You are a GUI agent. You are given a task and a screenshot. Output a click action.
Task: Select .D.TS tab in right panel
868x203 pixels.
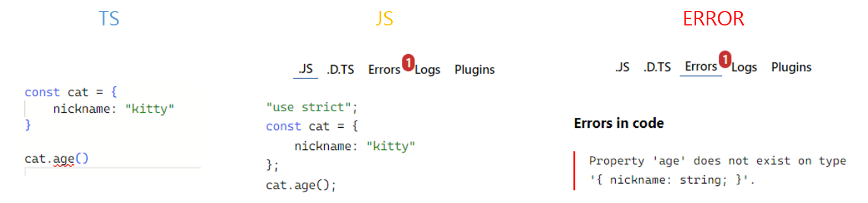tap(657, 67)
